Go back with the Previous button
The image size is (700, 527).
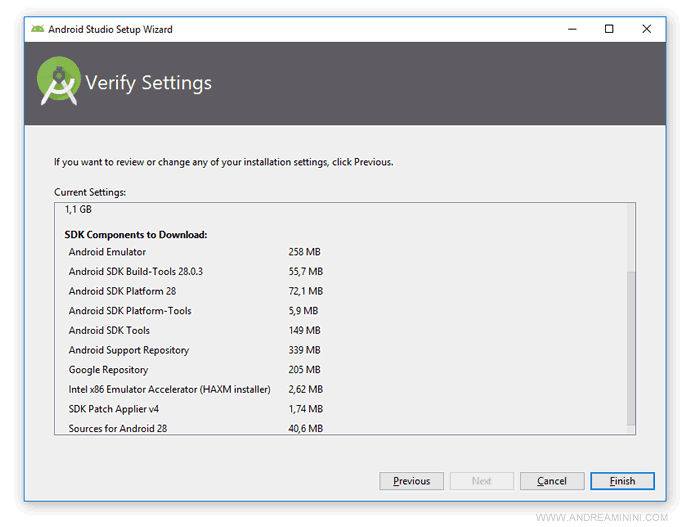tap(412, 481)
